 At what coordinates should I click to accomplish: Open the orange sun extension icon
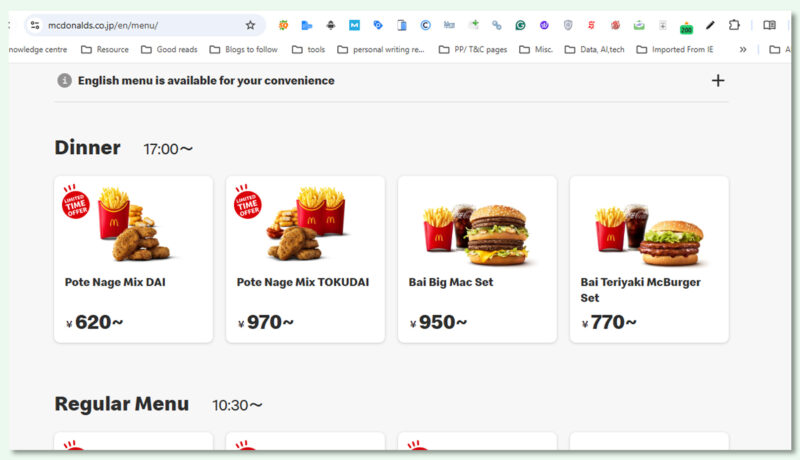pos(283,25)
